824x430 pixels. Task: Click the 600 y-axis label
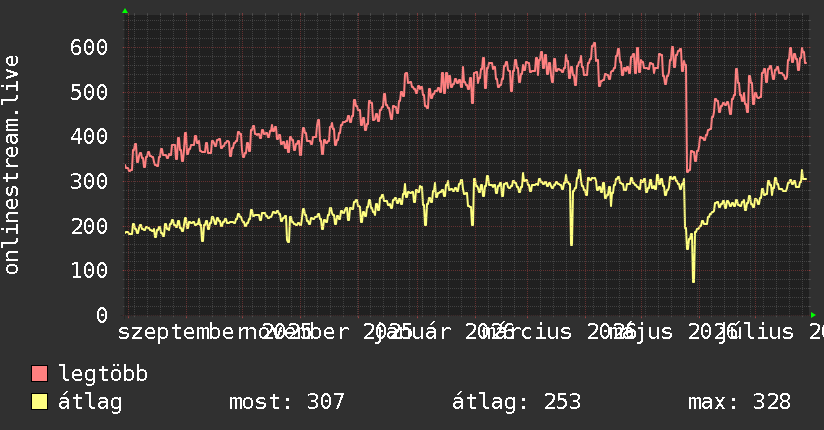pyautogui.click(x=89, y=47)
